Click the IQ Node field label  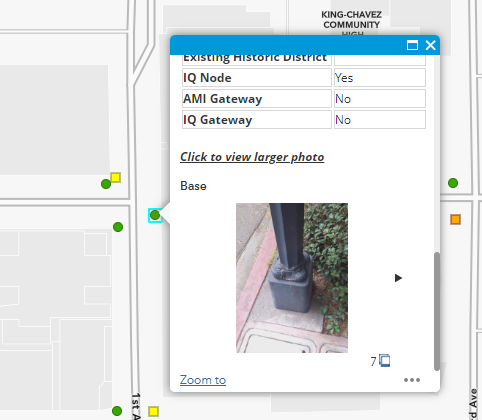207,78
